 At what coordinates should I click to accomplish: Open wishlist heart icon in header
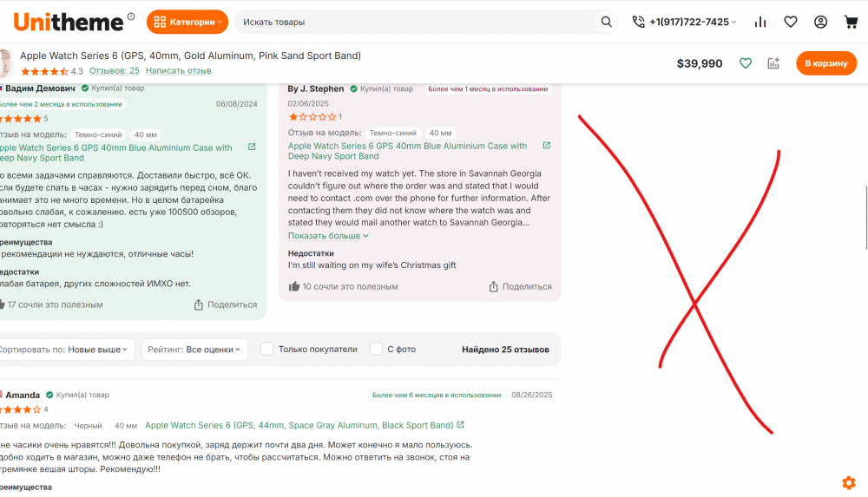coord(791,23)
